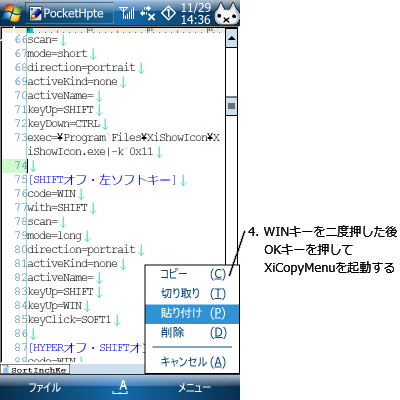Image resolution: width=400 pixels, height=400 pixels.
Task: Click line 81 text activeKind=none
Action: 72,264
